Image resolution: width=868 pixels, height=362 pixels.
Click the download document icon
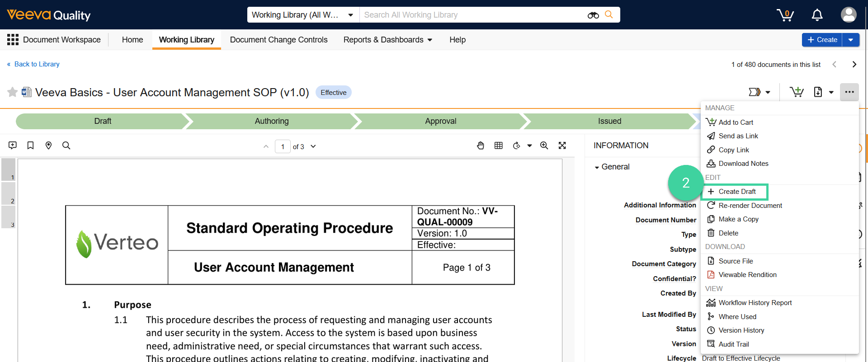click(x=818, y=92)
